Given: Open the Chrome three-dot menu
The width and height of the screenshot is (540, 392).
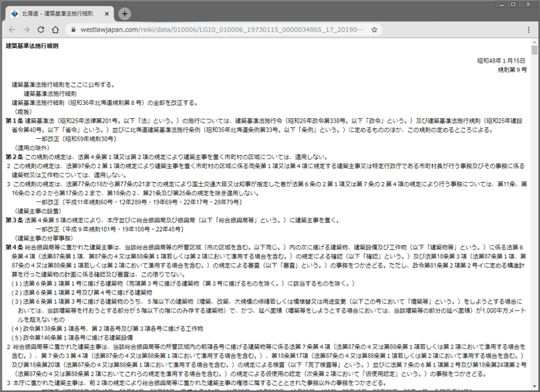Looking at the screenshot, I should (528, 29).
